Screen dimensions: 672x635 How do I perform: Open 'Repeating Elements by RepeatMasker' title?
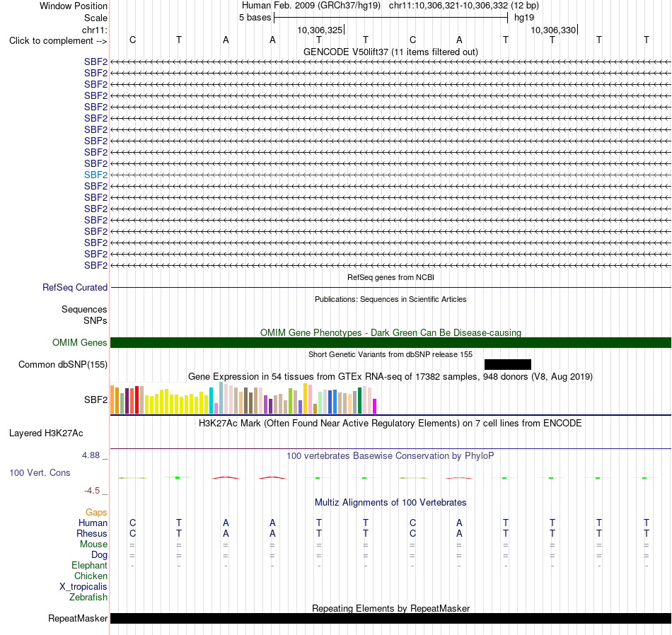390,608
